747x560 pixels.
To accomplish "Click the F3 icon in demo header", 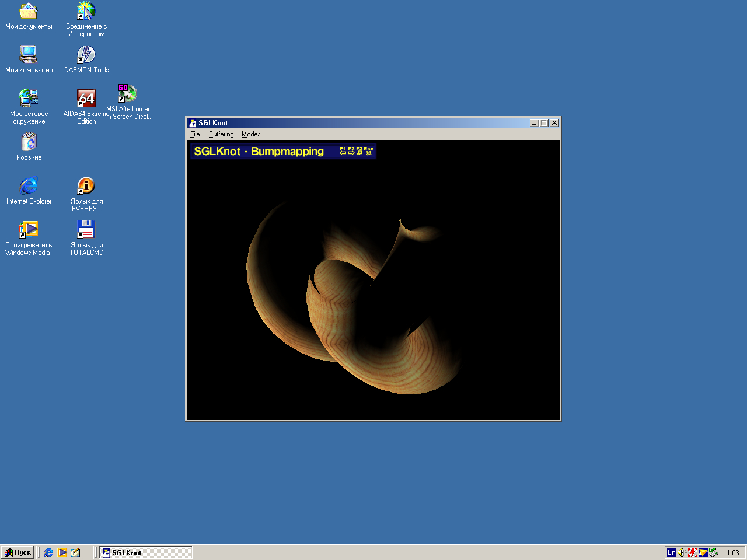I will (359, 151).
